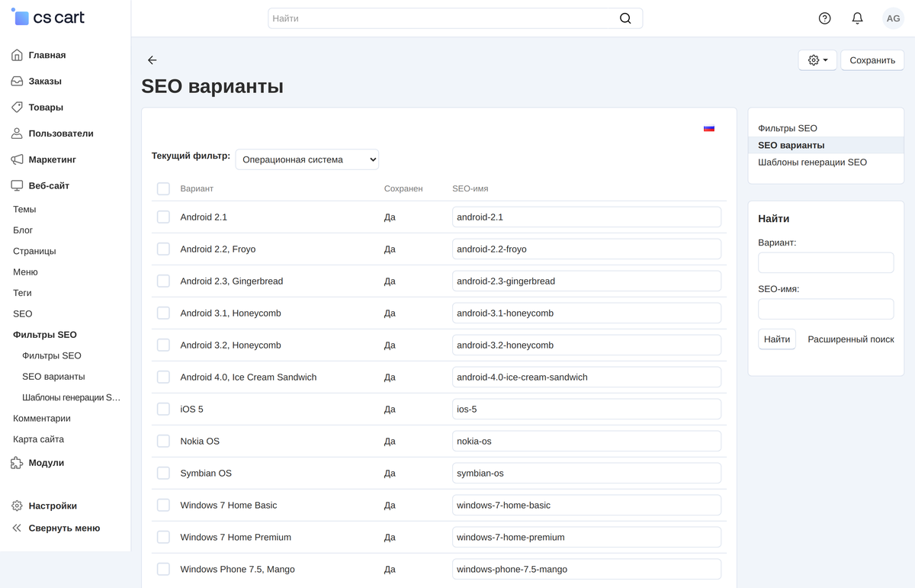The image size is (915, 588).
Task: Check the Android 2.1 row checkbox
Action: [x=163, y=217]
